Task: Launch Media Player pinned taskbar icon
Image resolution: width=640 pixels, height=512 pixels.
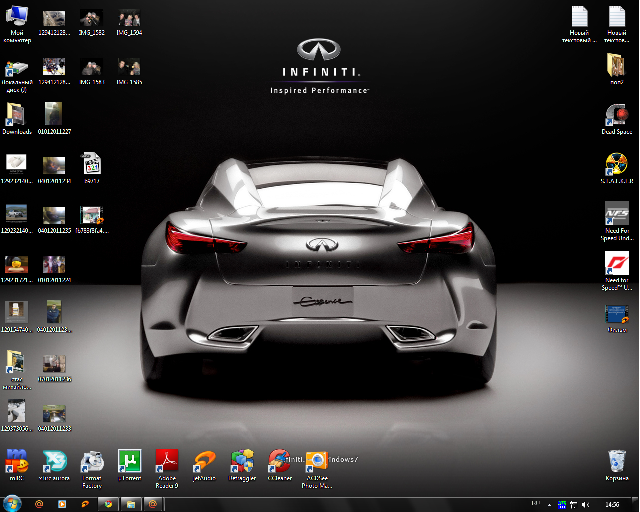Action: (62, 504)
